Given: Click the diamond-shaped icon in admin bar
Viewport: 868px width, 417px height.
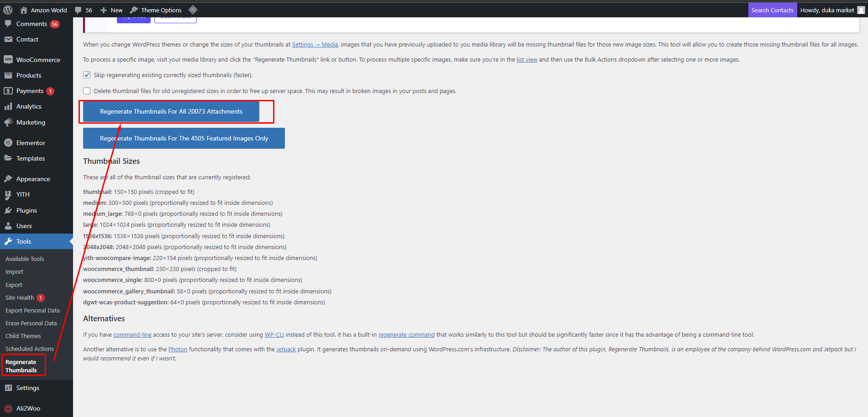Looking at the screenshot, I should (193, 10).
